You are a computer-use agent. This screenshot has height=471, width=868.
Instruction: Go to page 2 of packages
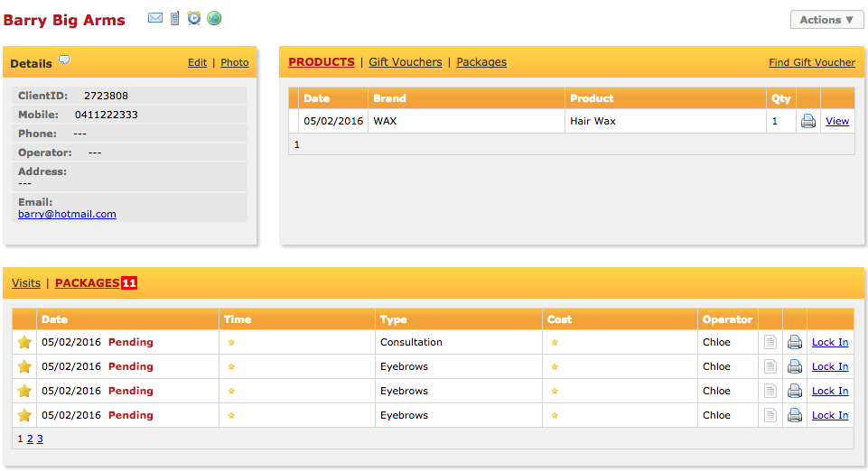pos(30,439)
